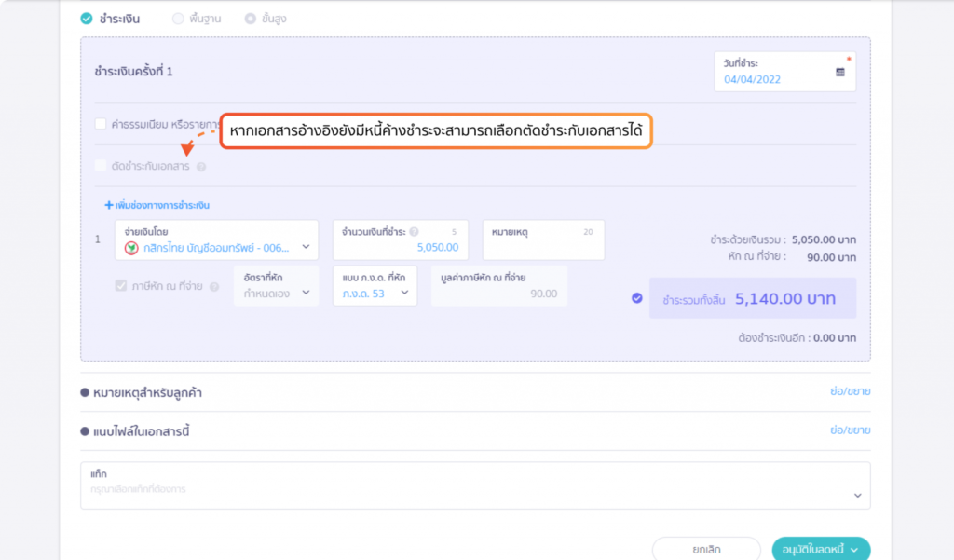Click the 5,140.00 บาท total amount
The image size is (954, 560).
[x=784, y=299]
